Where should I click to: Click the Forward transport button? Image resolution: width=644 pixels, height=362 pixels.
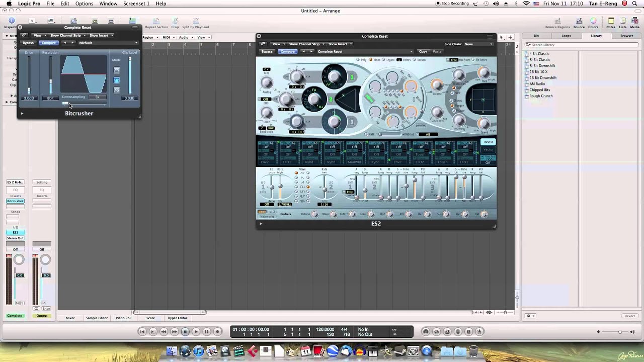point(174,331)
